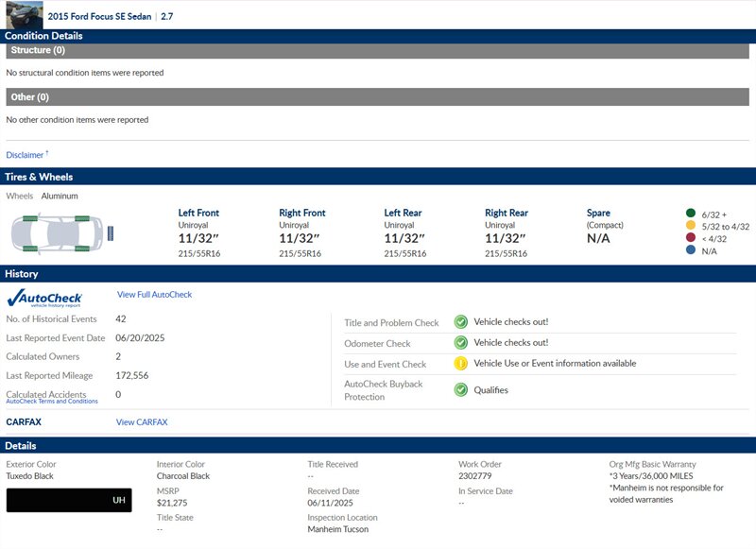Click the Title and Problem Check green checkmark
756x549 pixels.
coord(461,322)
